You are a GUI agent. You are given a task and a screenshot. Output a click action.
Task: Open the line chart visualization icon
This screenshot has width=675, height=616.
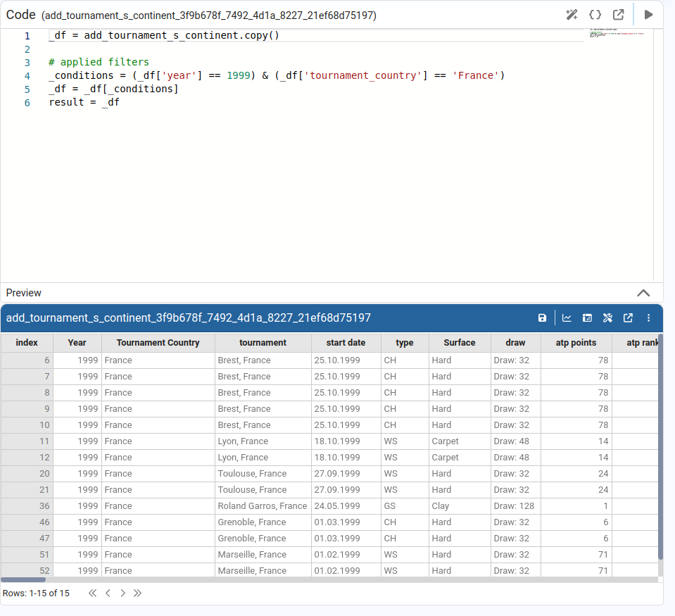[x=567, y=318]
